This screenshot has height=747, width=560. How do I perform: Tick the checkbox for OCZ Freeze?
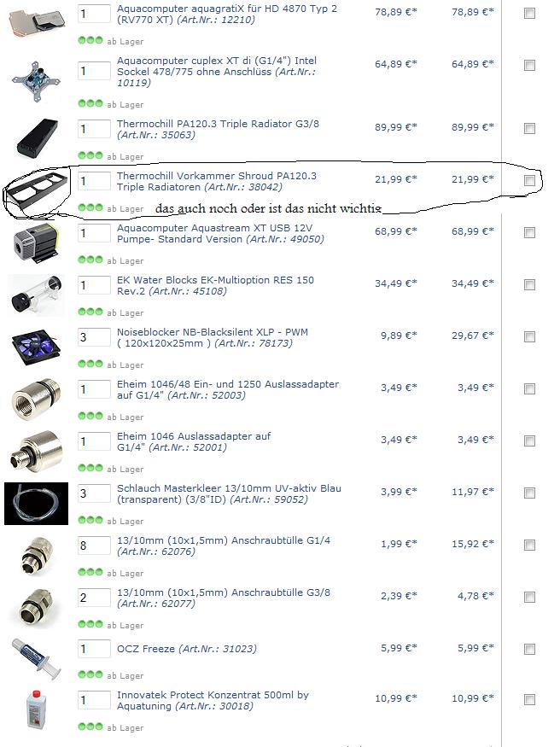pyautogui.click(x=529, y=649)
